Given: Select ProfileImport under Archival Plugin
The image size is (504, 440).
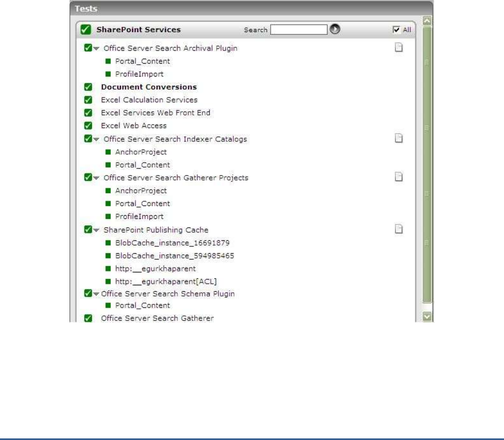Looking at the screenshot, I should (139, 74).
